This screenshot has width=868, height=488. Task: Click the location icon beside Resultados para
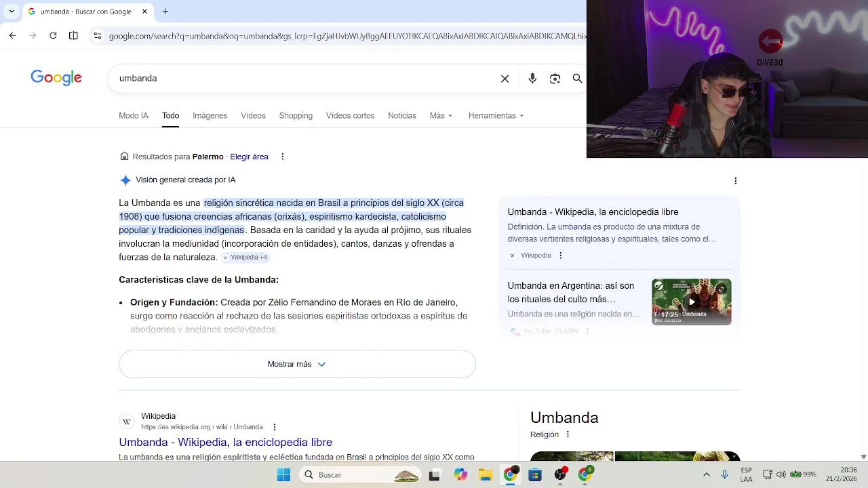pyautogui.click(x=124, y=157)
